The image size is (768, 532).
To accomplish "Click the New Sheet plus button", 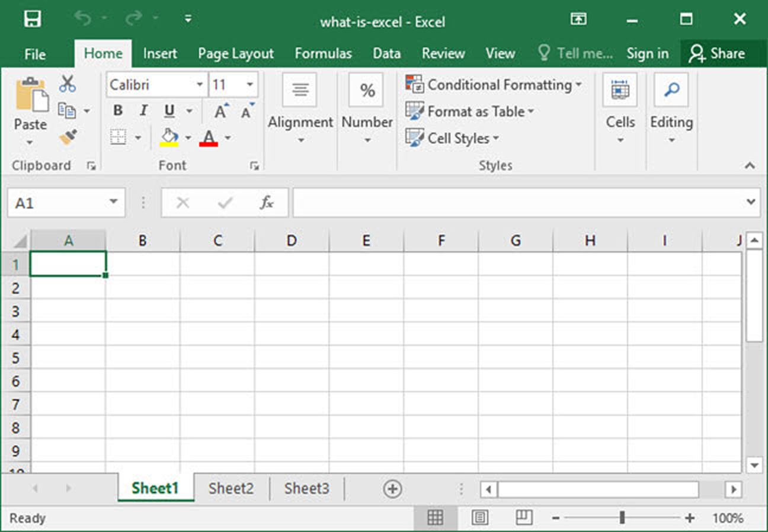I will pos(392,488).
